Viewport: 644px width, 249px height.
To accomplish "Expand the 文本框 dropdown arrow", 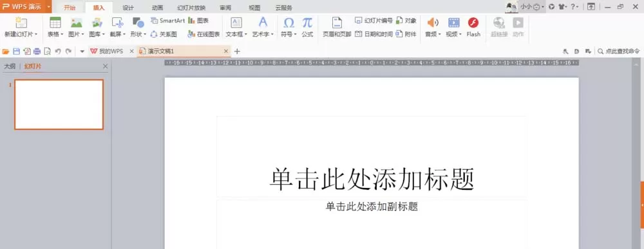I will pyautogui.click(x=245, y=35).
